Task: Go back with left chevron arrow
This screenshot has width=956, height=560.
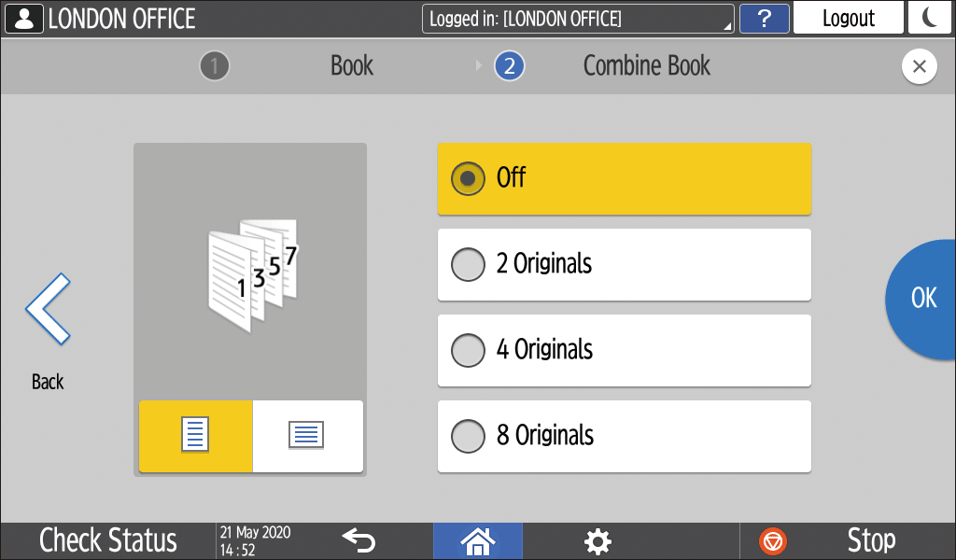Action: pyautogui.click(x=48, y=310)
